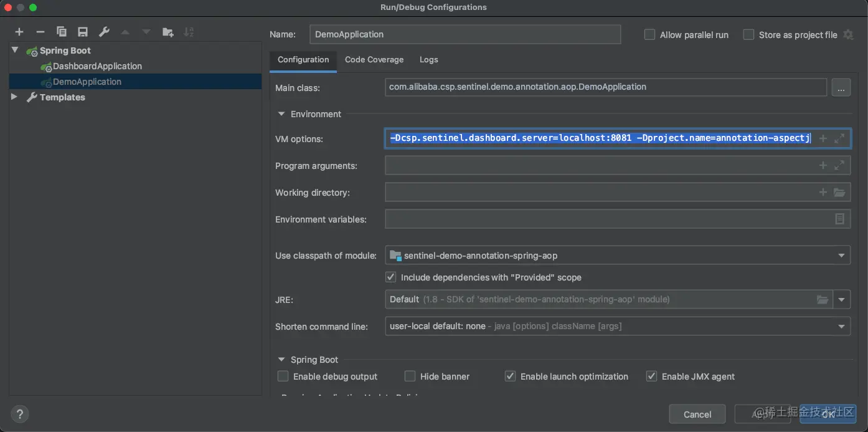The height and width of the screenshot is (432, 868).
Task: Click the Add New Configuration plus icon
Action: 19,32
